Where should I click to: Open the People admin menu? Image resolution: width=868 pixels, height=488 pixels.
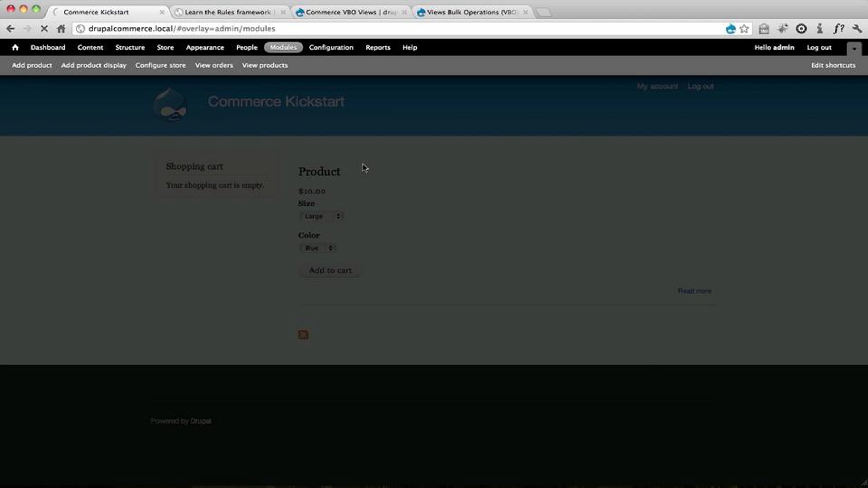tap(247, 47)
